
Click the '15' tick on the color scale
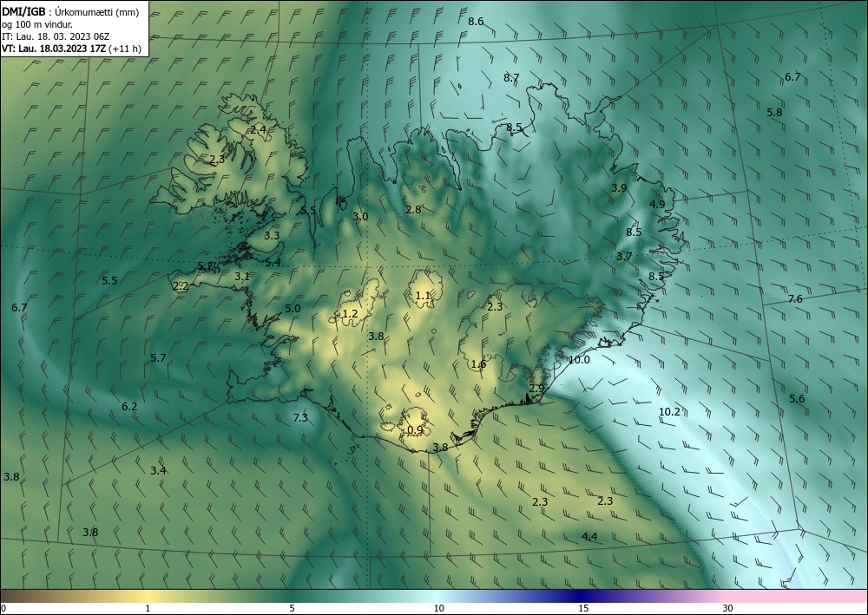(583, 609)
